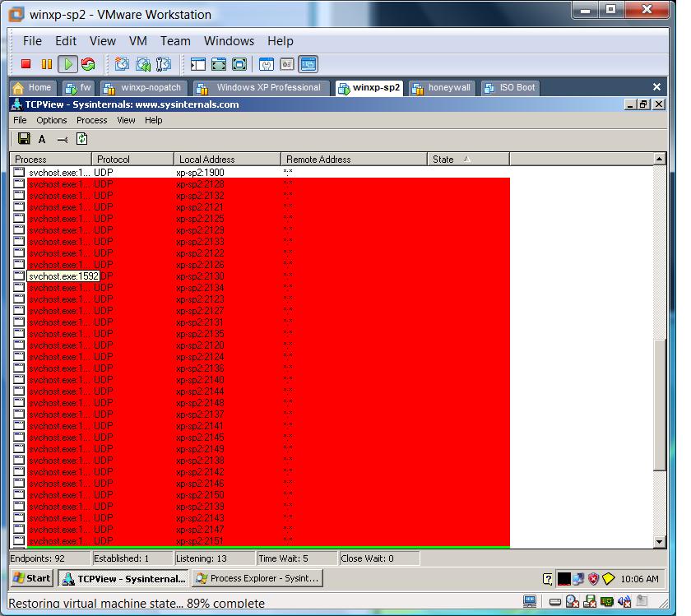This screenshot has width=691, height=616.
Task: Toggle show unconnected endpoints icon in TCPView
Action: tap(63, 140)
